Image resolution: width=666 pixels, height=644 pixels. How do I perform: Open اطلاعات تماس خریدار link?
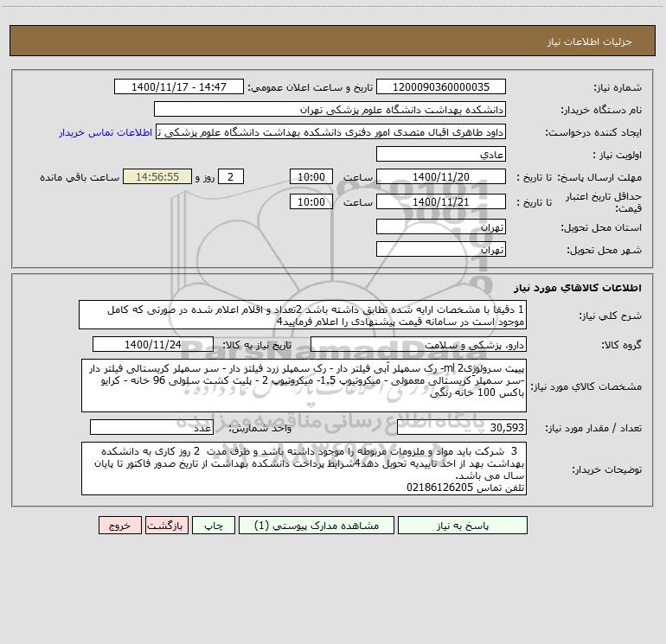coord(106,132)
